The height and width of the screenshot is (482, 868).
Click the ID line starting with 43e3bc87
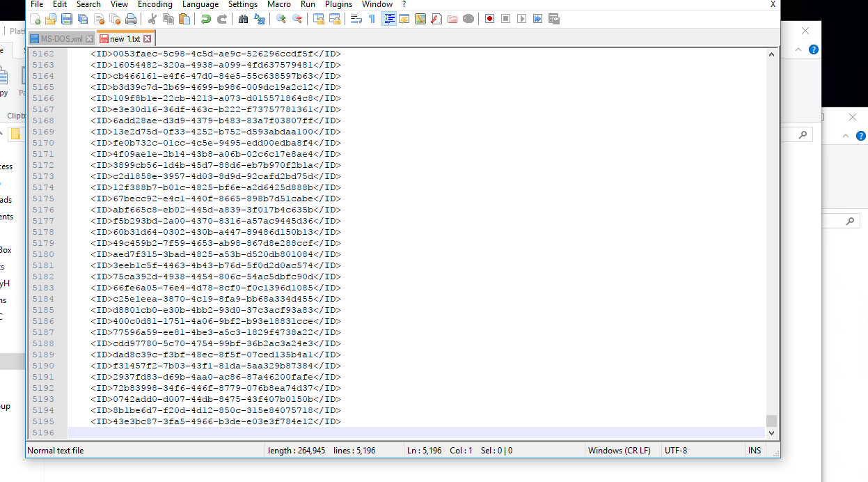(x=216, y=421)
